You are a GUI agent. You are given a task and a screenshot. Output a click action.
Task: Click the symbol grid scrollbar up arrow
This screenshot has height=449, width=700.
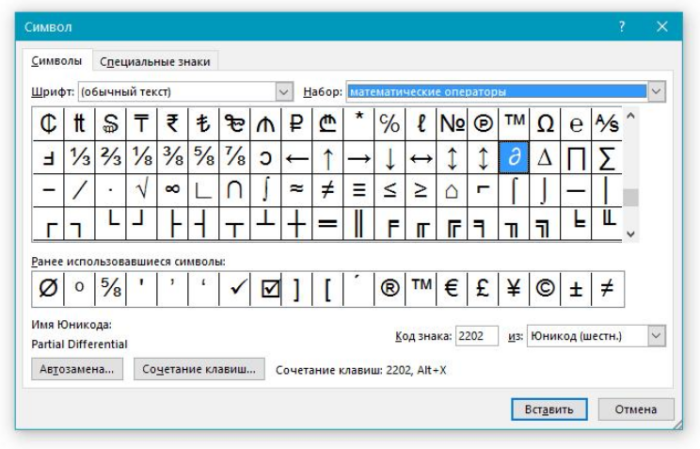630,116
